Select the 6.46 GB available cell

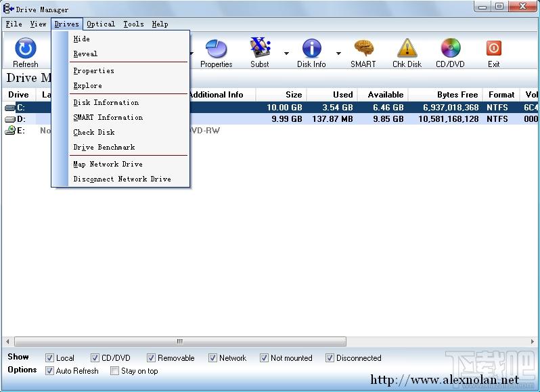coord(388,108)
